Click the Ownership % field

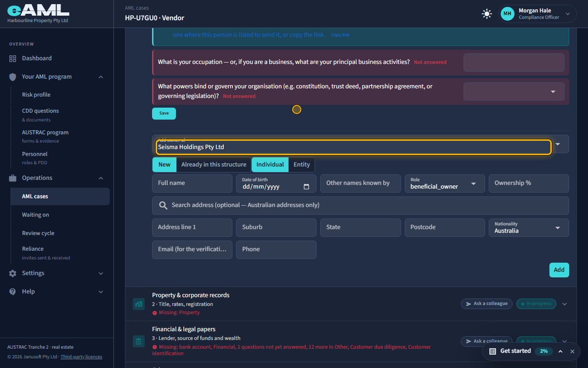click(529, 184)
